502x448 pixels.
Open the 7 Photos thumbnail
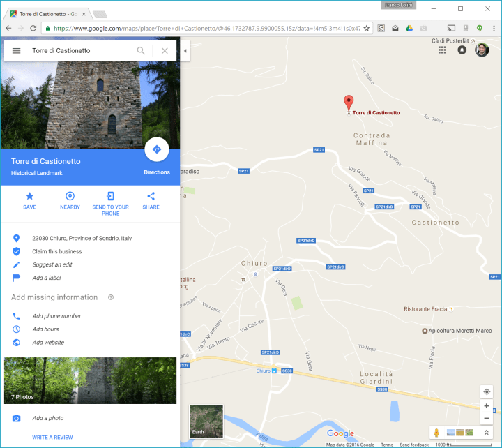pos(90,381)
